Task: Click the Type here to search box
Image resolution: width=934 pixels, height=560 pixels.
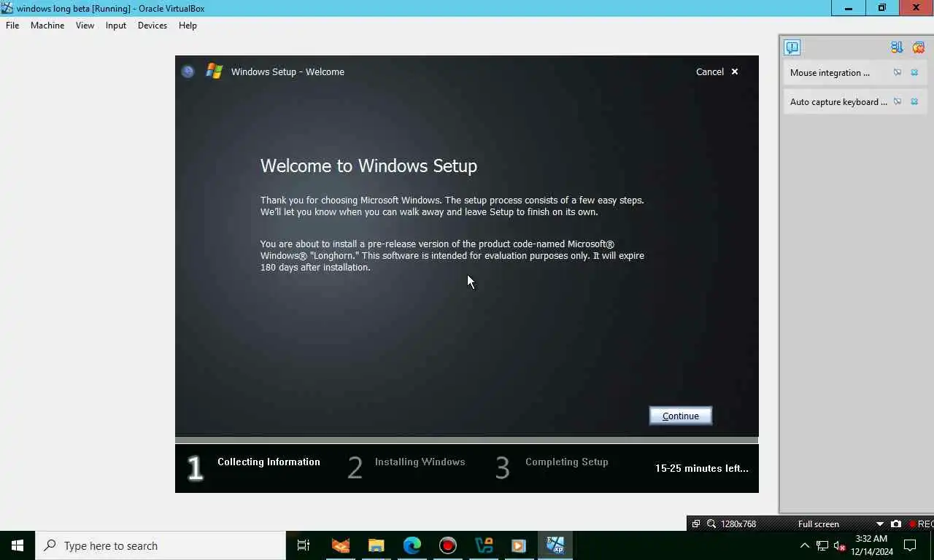Action: click(161, 545)
